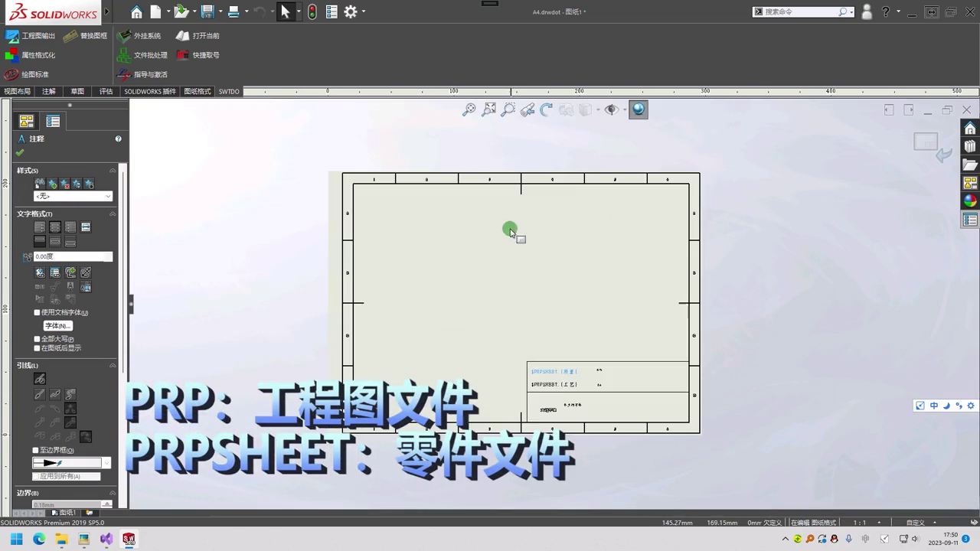Open the Appearances color ball in task pane
980x551 pixels.
tap(970, 201)
